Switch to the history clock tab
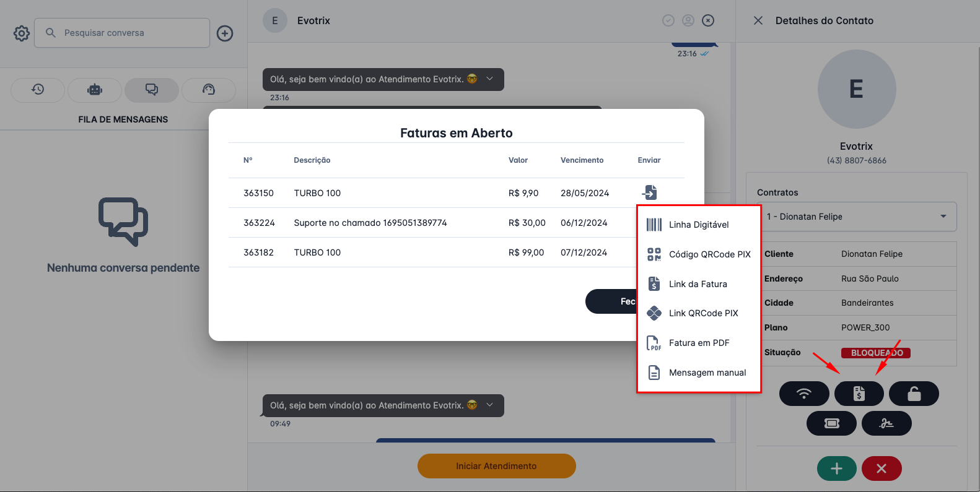 38,90
